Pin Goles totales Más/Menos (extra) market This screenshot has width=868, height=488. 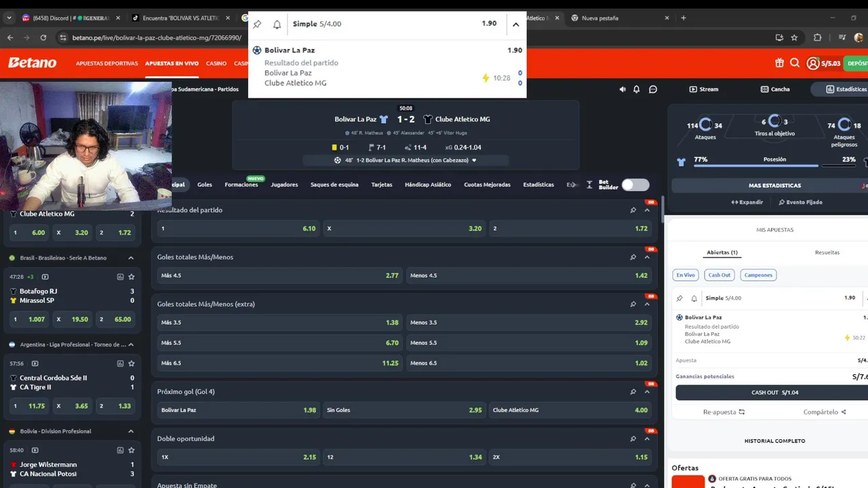[633, 304]
